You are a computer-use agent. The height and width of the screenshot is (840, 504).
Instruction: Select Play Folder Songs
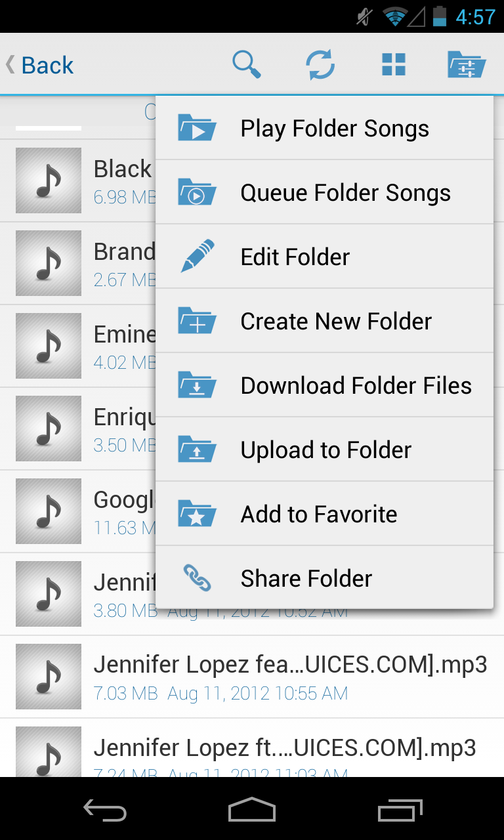(324, 129)
